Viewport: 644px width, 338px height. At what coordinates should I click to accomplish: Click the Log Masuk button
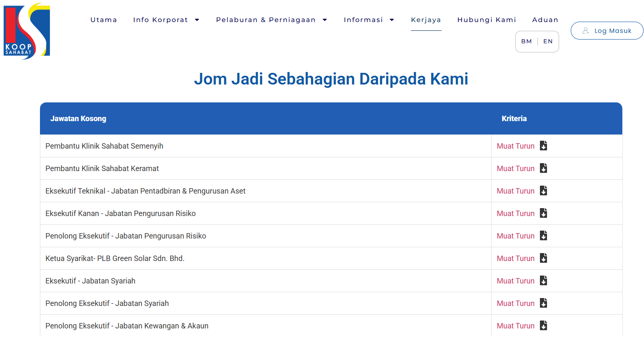607,31
